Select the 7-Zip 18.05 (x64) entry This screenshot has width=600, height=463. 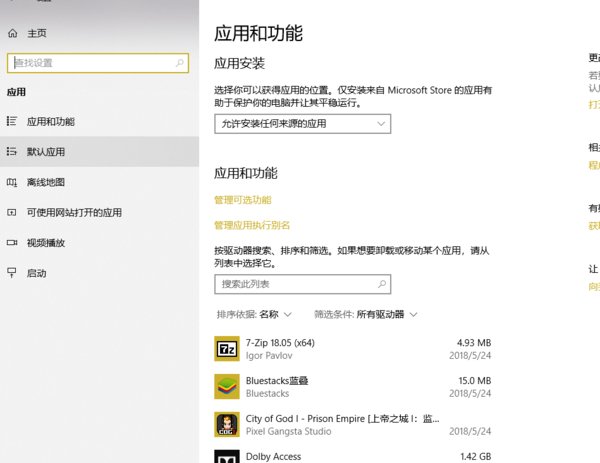353,349
